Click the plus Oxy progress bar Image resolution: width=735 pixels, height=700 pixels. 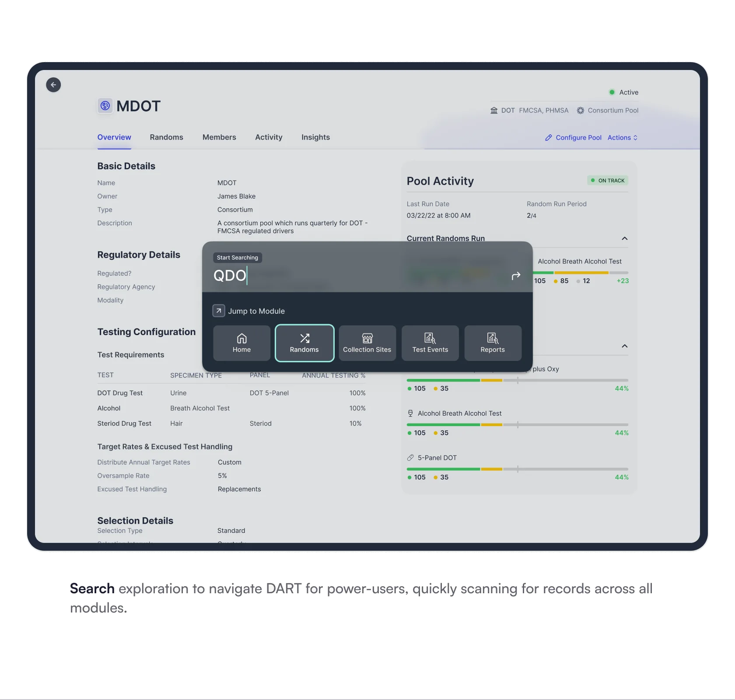[518, 380]
